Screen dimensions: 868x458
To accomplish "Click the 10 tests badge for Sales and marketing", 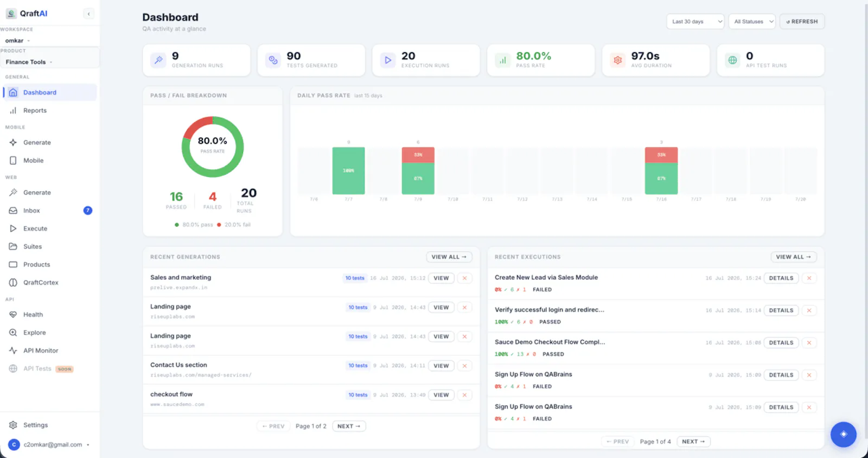I will tap(355, 278).
